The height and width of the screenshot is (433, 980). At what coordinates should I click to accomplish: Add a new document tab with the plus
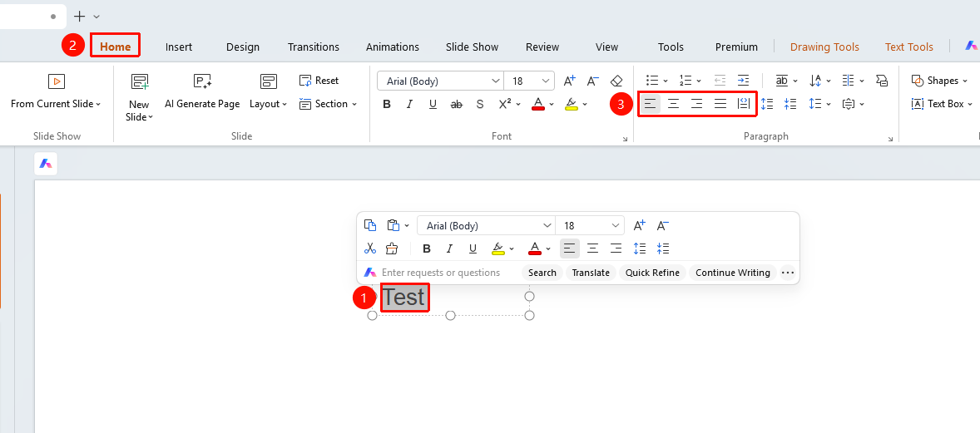79,17
